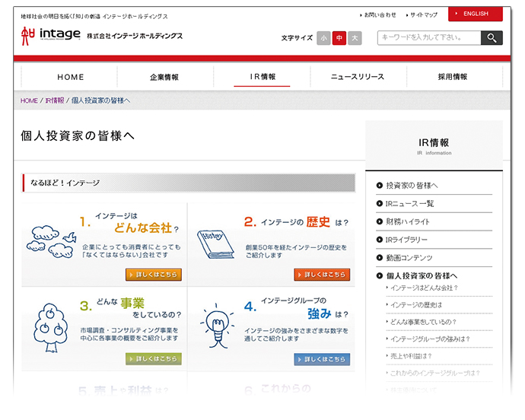The width and height of the screenshot is (525, 420).
Task: Click the HOME breadcrumb link
Action: pyautogui.click(x=29, y=100)
